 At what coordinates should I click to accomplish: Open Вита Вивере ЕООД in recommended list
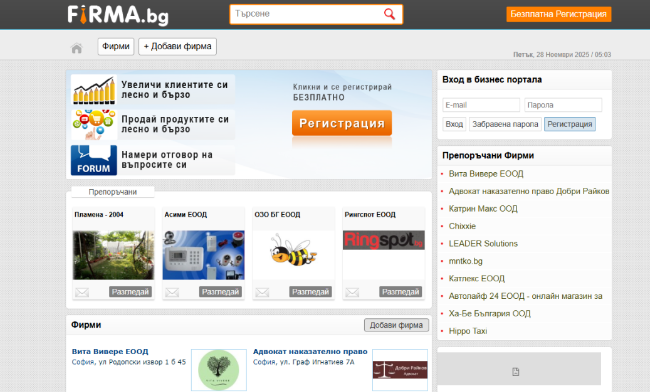[x=486, y=174]
